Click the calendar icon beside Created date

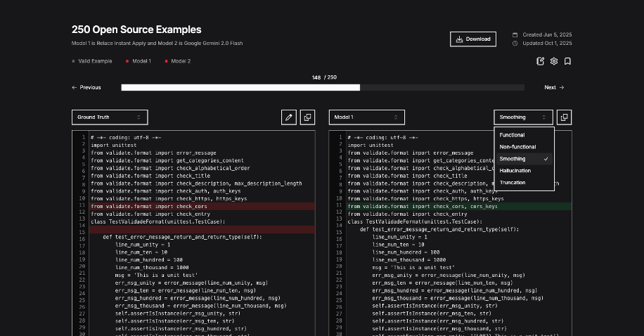coord(515,35)
